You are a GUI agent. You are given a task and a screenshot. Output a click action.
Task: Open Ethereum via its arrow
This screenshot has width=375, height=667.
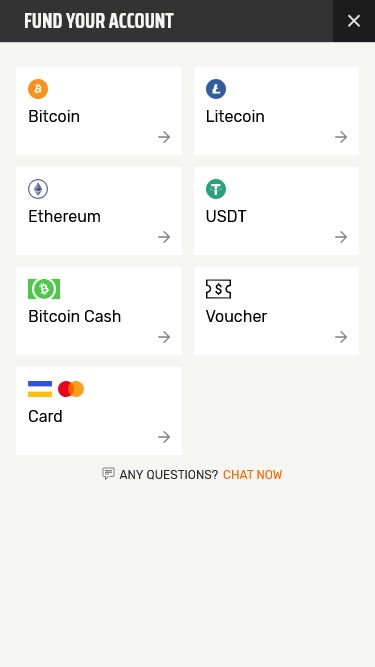[164, 237]
